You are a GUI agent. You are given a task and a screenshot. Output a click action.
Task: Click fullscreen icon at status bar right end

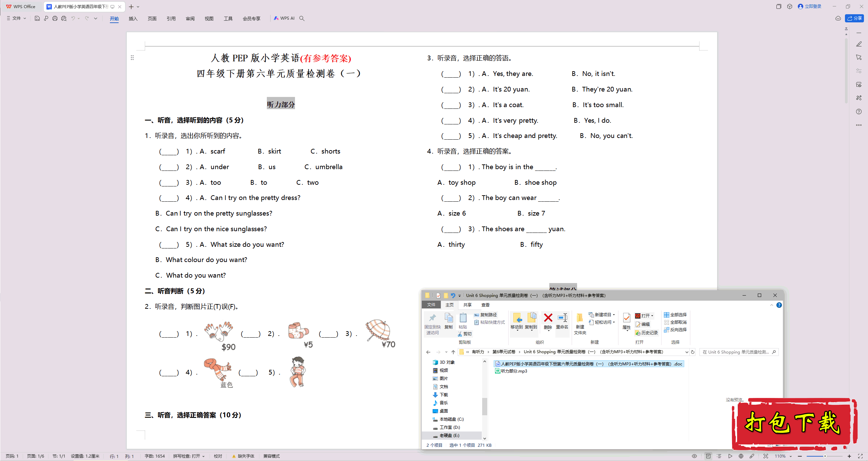pyautogui.click(x=860, y=456)
